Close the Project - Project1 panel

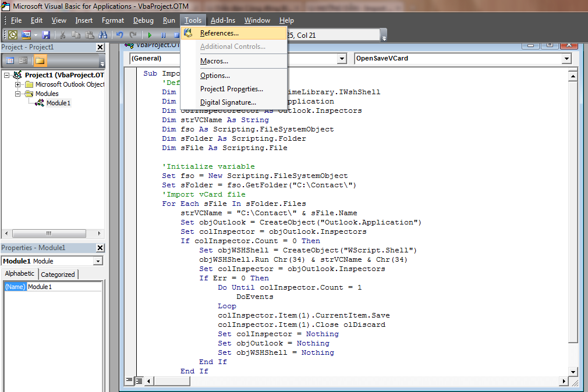[100, 47]
